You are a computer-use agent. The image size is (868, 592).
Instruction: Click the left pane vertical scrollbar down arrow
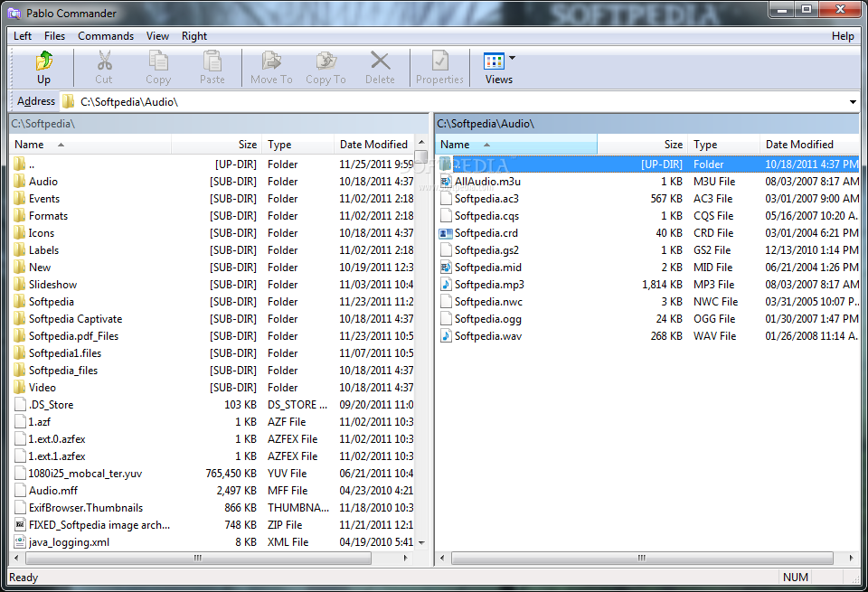pos(422,543)
